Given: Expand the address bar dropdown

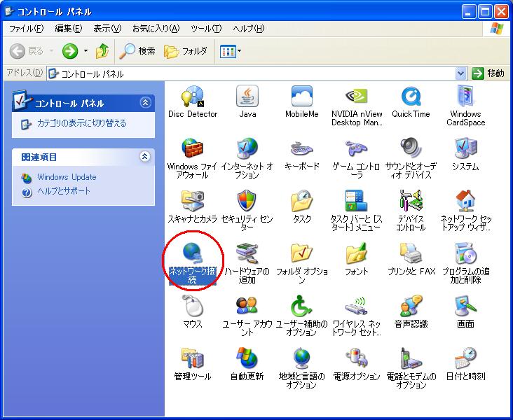Looking at the screenshot, I should tap(460, 73).
